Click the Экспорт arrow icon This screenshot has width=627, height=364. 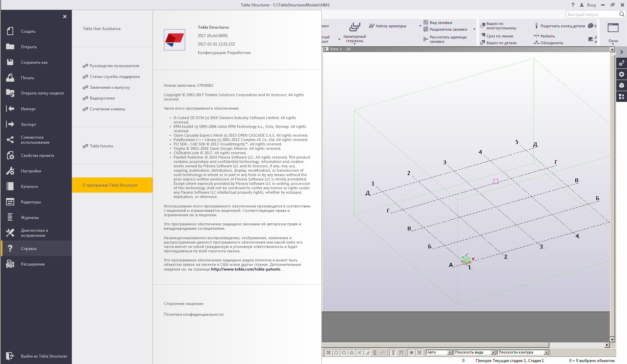[x=10, y=124]
